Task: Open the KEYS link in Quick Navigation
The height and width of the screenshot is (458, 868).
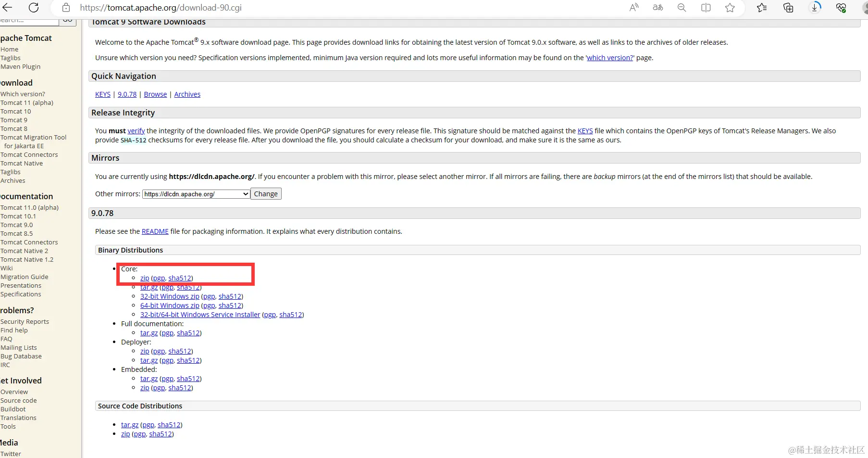Action: click(103, 94)
